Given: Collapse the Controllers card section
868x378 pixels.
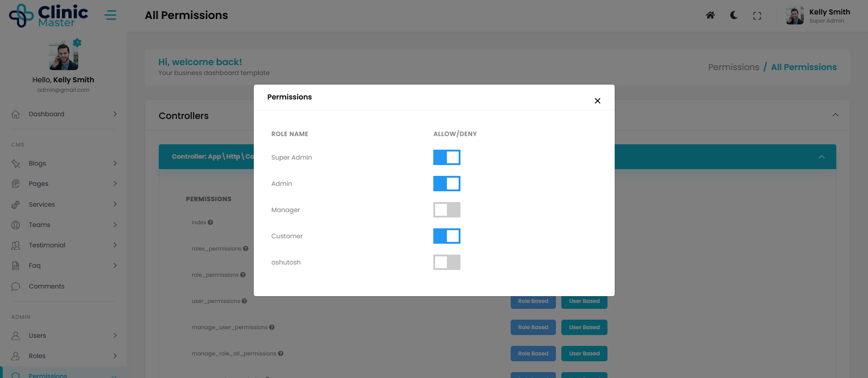Looking at the screenshot, I should coord(835,115).
